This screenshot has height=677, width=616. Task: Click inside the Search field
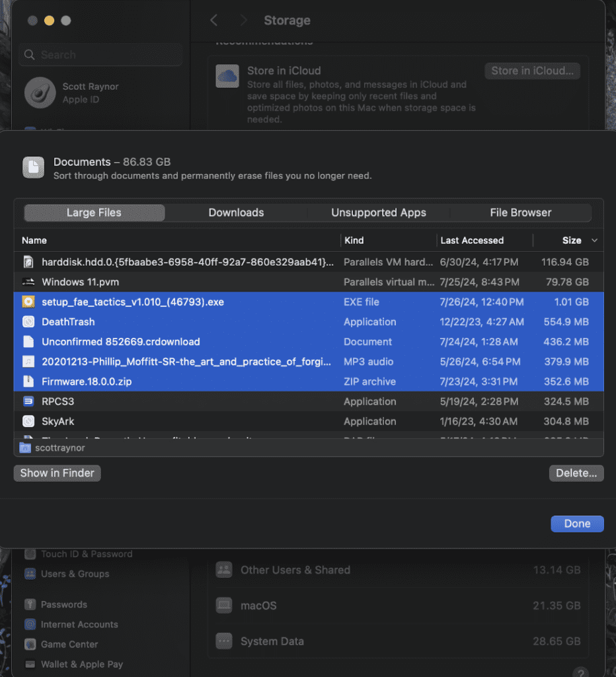(x=100, y=55)
